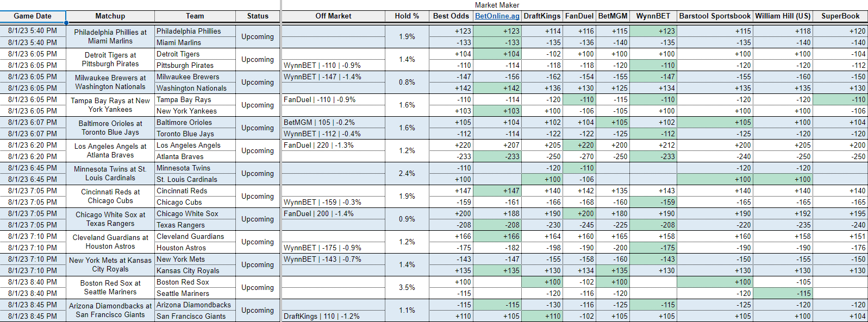
Task: Select Chicago White Sox at Texas Rangers matchup
Action: [110, 219]
